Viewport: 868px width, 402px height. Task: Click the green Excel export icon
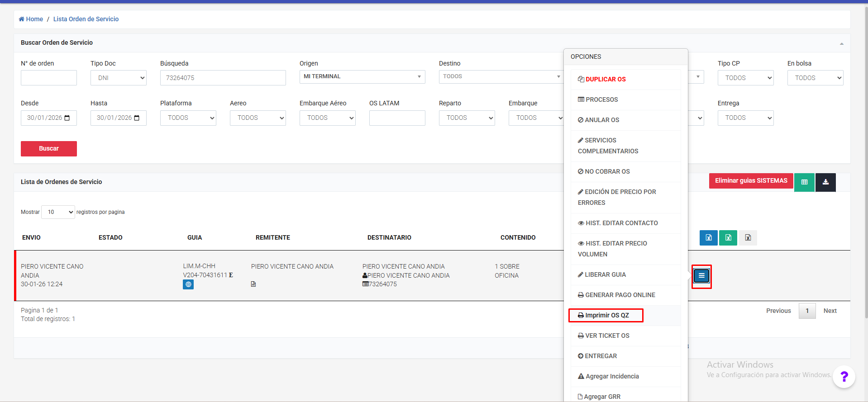(728, 238)
